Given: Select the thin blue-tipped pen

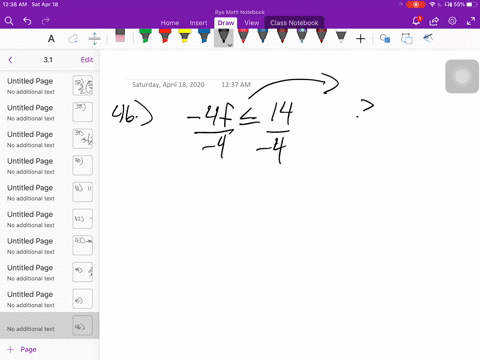Looking at the screenshot, I should pyautogui.click(x=263, y=36).
